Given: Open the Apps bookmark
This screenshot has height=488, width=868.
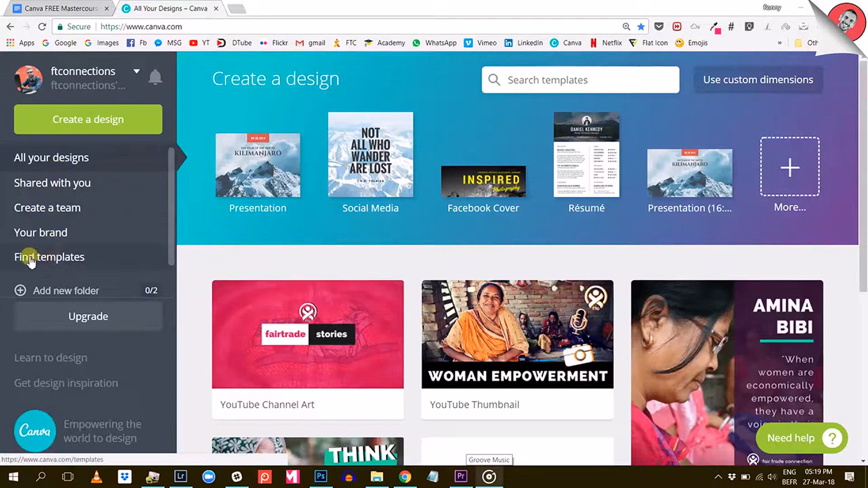Looking at the screenshot, I should [x=20, y=43].
